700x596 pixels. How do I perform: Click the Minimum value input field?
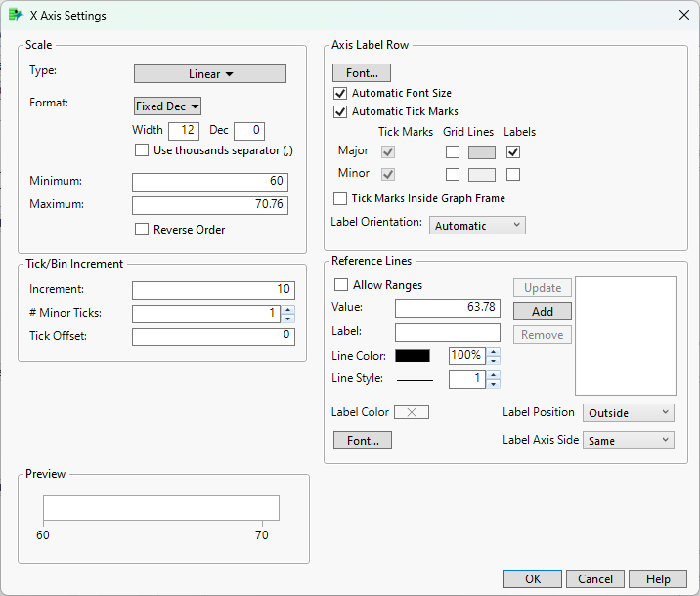[210, 182]
